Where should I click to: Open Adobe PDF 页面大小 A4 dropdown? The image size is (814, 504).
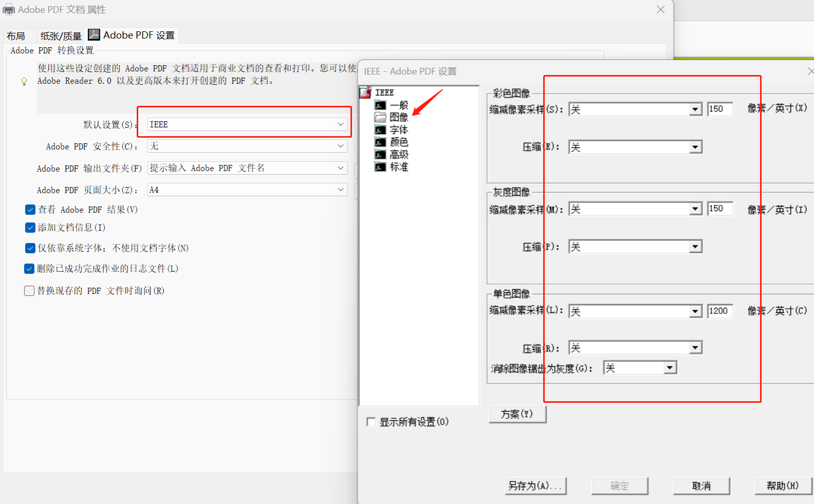click(247, 190)
